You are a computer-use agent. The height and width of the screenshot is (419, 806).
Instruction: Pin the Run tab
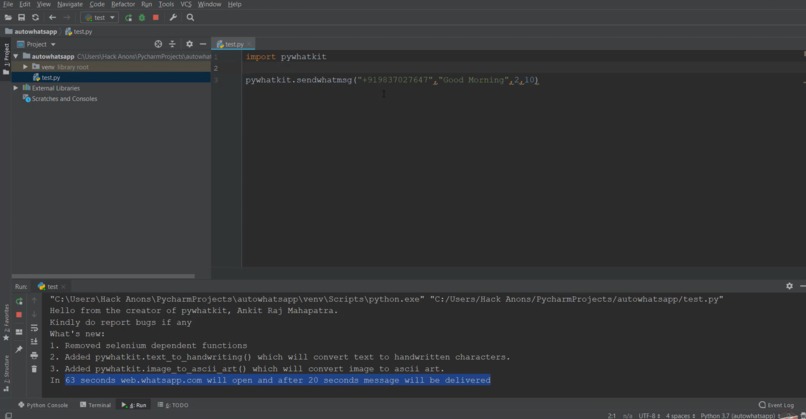coord(19,350)
